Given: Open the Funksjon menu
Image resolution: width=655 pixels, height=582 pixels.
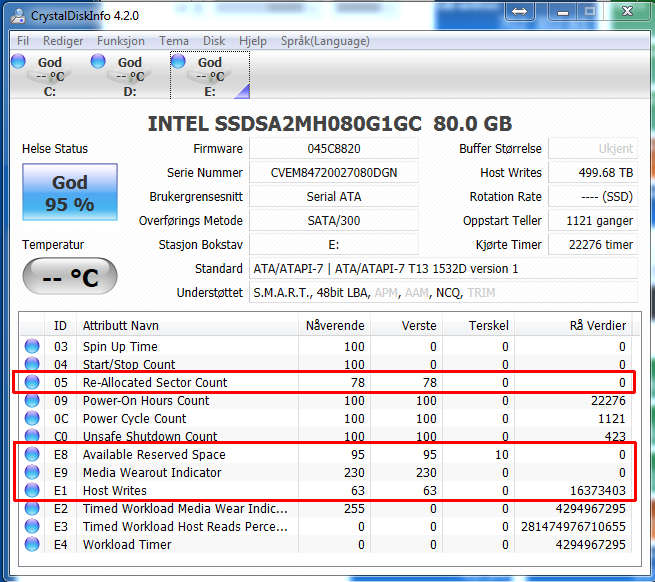Looking at the screenshot, I should pos(121,41).
